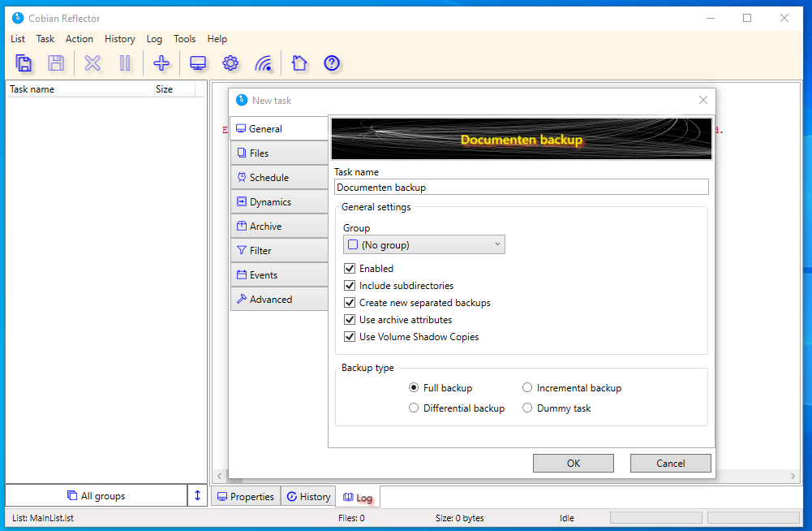Click the add new task plus icon
Image resolution: width=812 pixels, height=531 pixels.
point(161,63)
